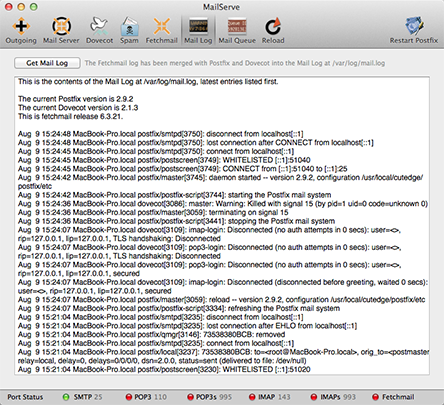Screen dimensions: 444x405
Task: Click the Reload toolbar icon
Action: coord(273,31)
